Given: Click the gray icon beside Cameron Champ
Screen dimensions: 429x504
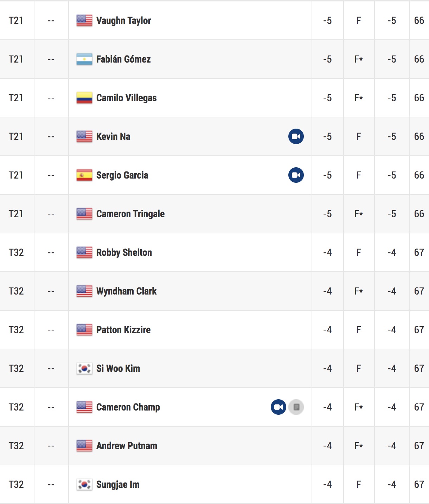Looking at the screenshot, I should point(296,407).
